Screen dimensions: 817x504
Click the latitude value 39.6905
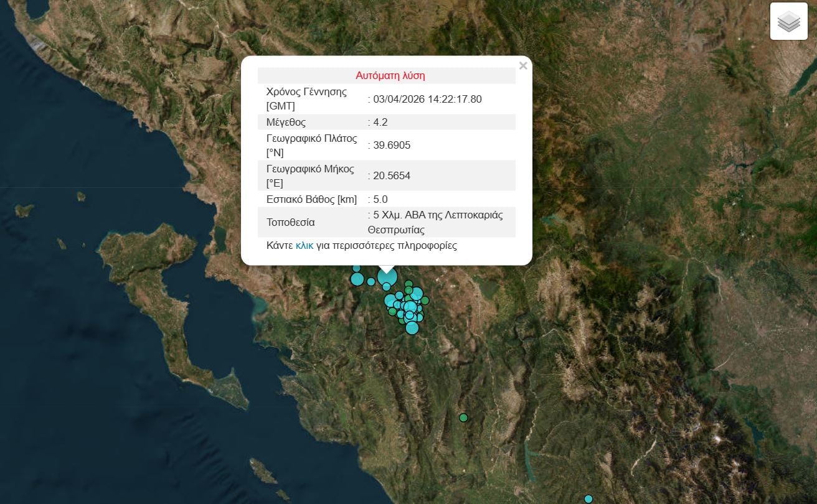coord(392,145)
